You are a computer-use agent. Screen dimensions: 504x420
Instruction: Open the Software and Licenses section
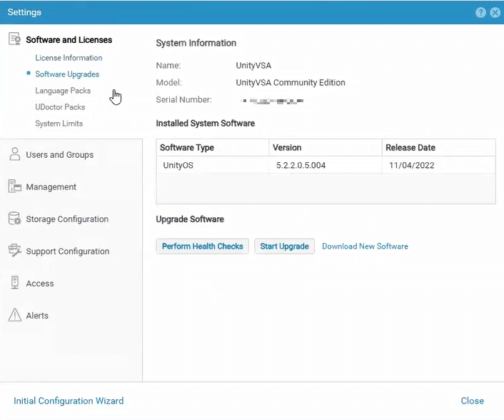(x=69, y=40)
